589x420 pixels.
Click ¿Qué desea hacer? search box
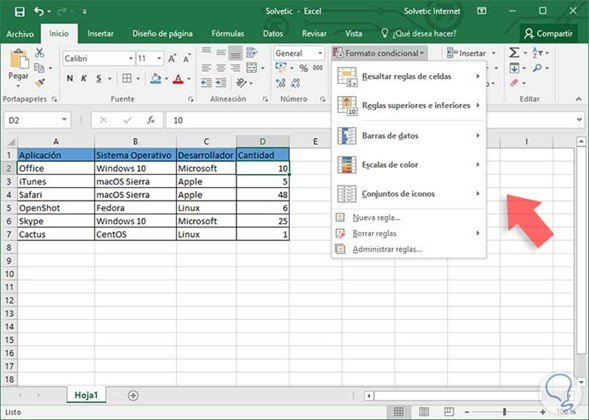419,34
